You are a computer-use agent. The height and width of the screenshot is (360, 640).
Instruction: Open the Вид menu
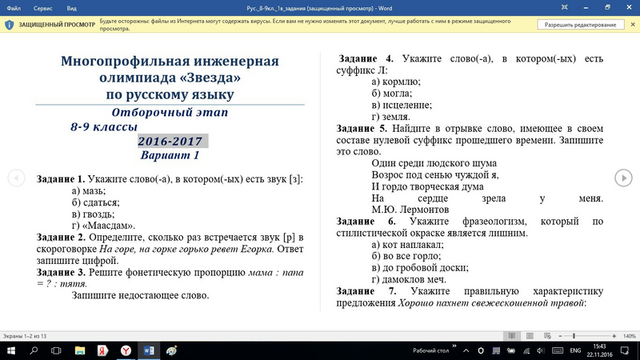(71, 8)
